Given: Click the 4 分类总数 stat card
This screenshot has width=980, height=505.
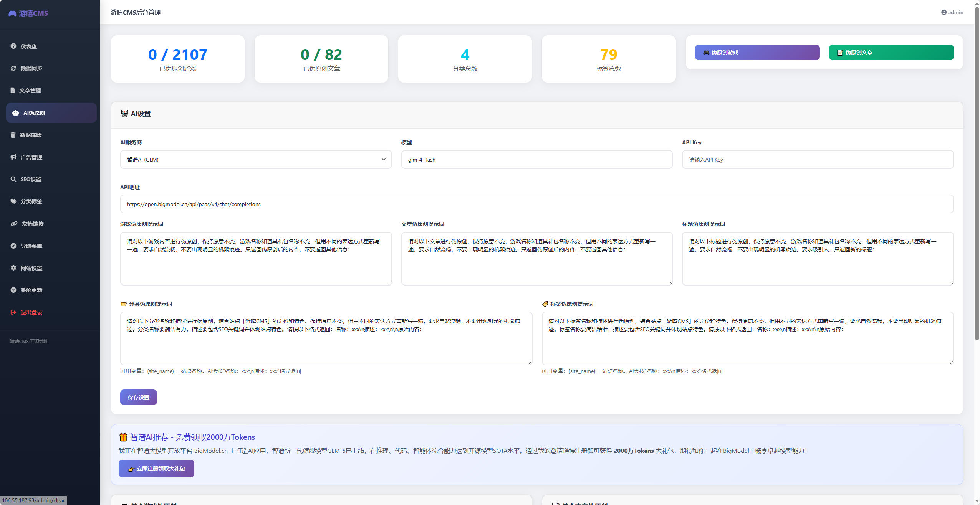Looking at the screenshot, I should (465, 59).
